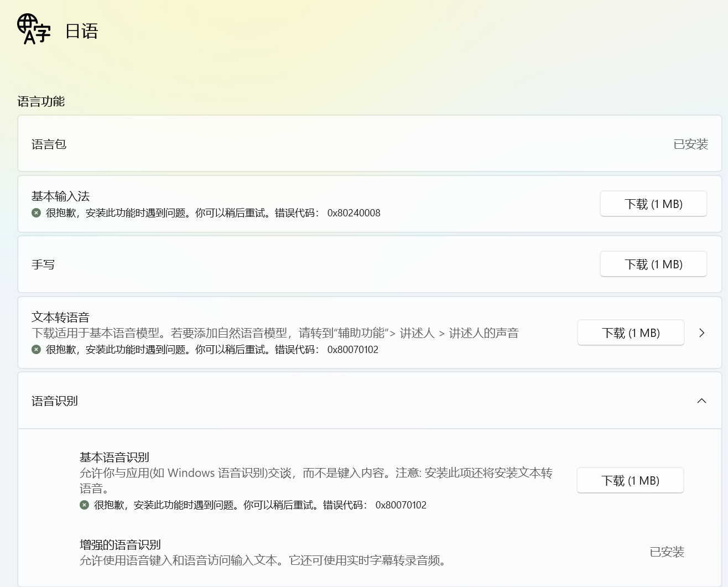Click the 基本语音识别 description about Windows 语音识别
Image resolution: width=728 pixels, height=587 pixels.
coord(316,481)
